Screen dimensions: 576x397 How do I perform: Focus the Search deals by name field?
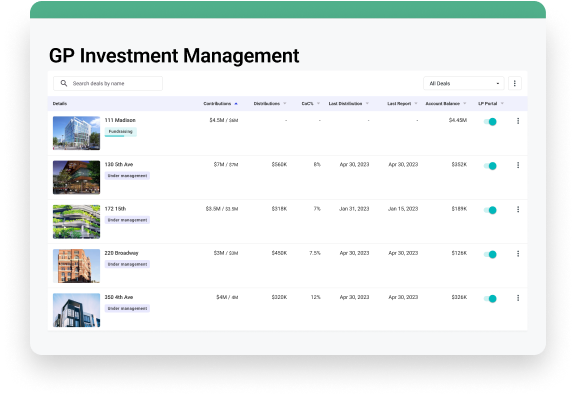click(108, 83)
